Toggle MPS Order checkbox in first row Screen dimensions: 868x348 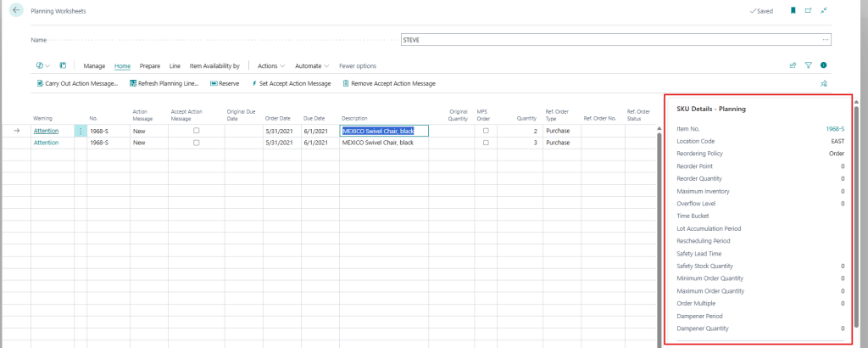pos(486,131)
